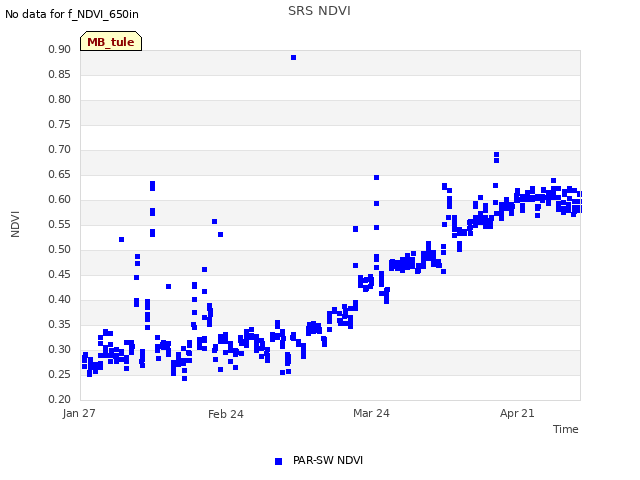
Task: Click the 0.35 y-axis tick label
Action: tap(60, 324)
